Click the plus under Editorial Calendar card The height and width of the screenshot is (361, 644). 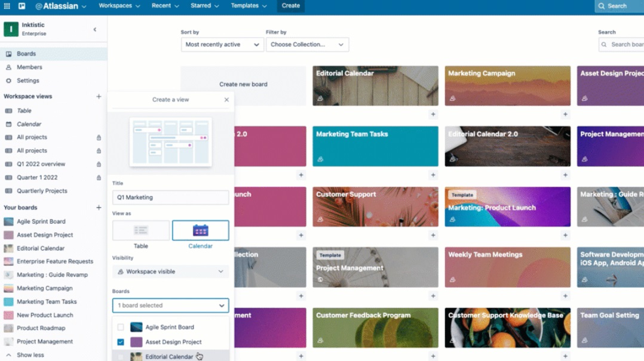pyautogui.click(x=433, y=115)
